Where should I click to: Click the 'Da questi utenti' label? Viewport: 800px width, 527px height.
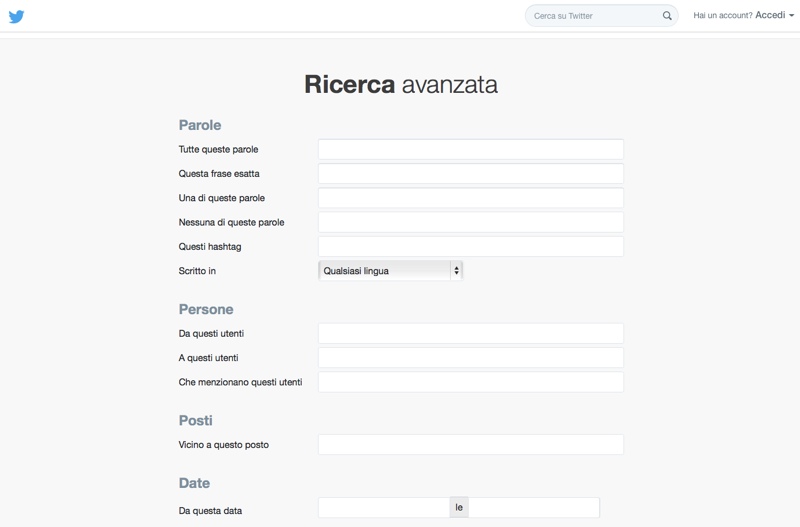coord(211,334)
